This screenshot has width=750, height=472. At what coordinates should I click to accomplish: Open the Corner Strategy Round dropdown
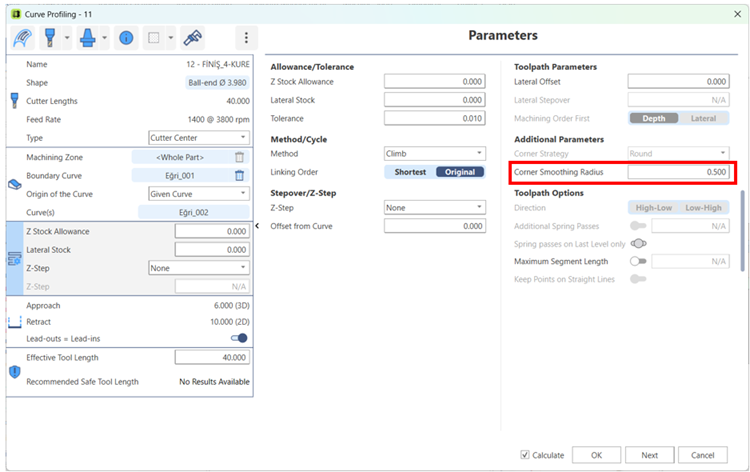678,154
